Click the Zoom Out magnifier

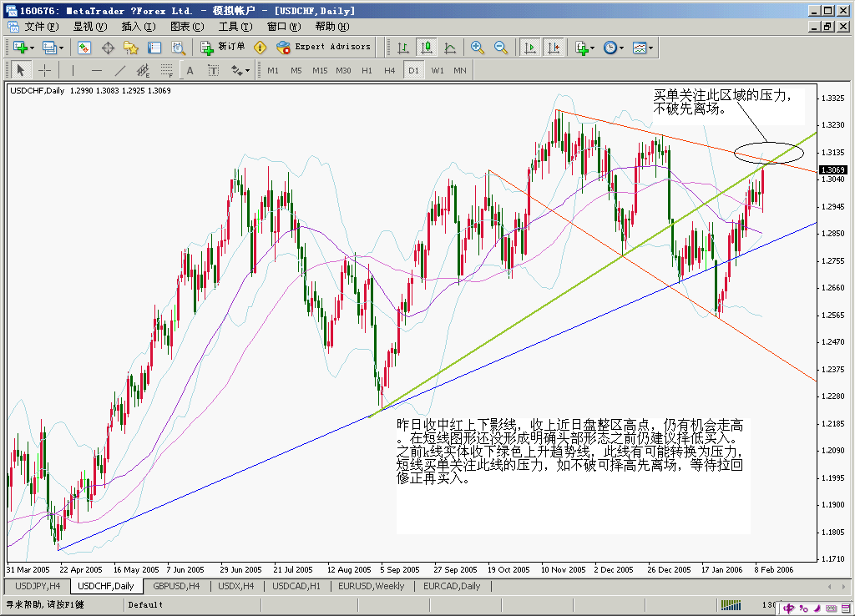[501, 48]
